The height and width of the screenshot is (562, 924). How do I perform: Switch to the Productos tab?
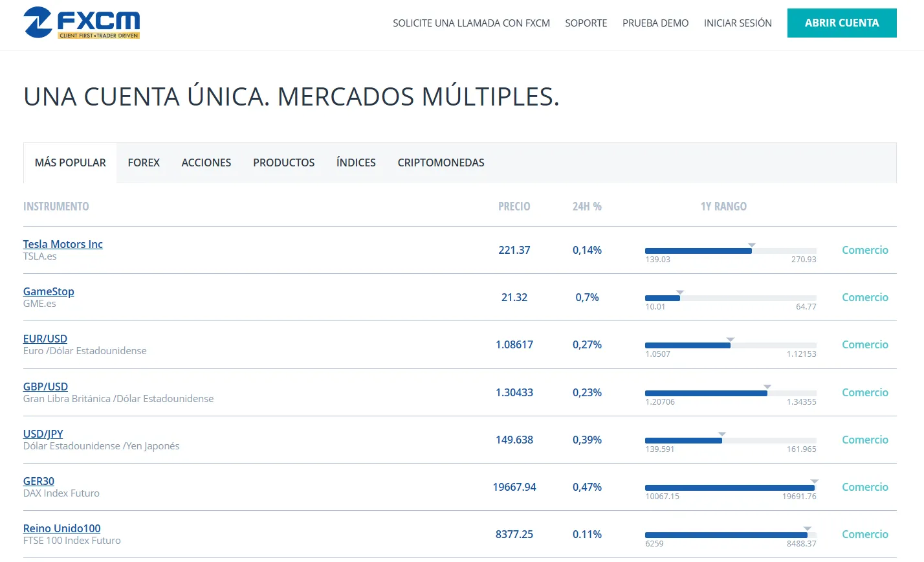(284, 163)
